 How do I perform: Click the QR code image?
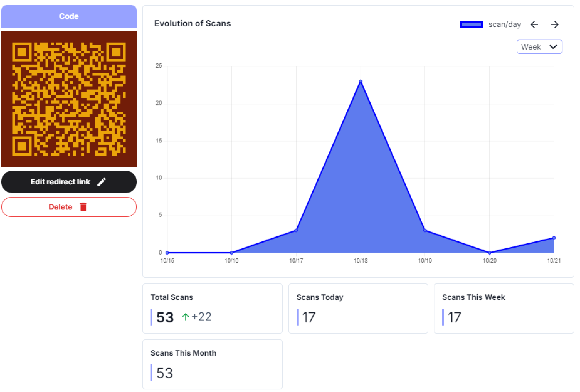pos(69,99)
